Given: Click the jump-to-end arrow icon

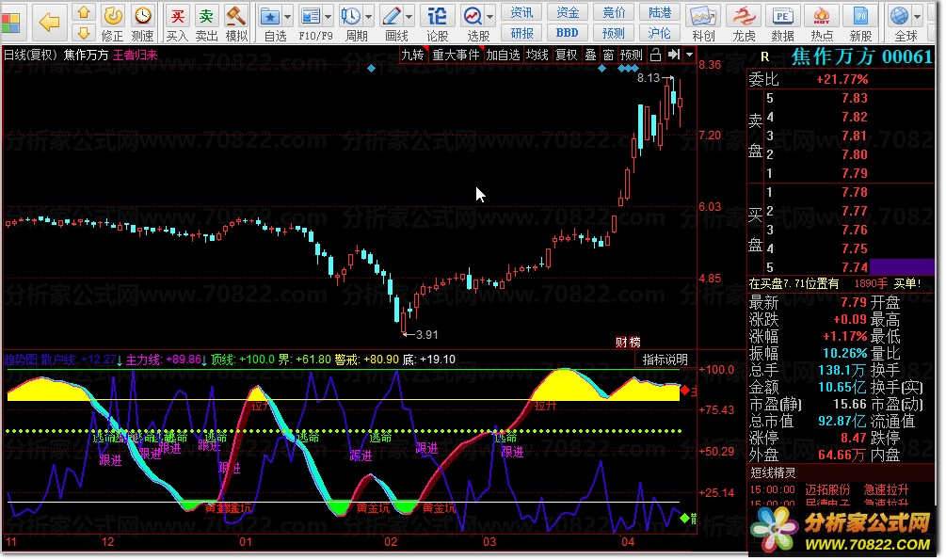Looking at the screenshot, I should point(674,55).
